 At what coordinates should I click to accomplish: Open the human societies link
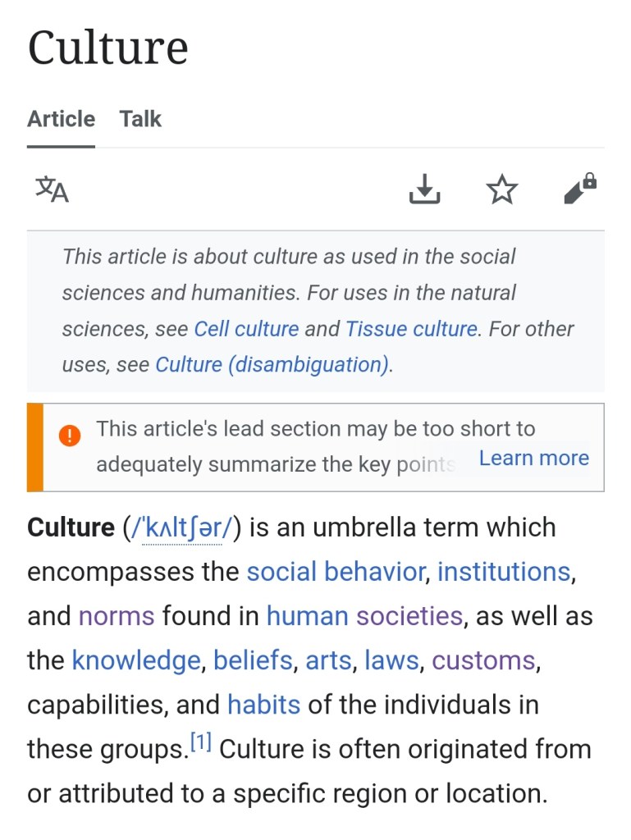tap(364, 616)
